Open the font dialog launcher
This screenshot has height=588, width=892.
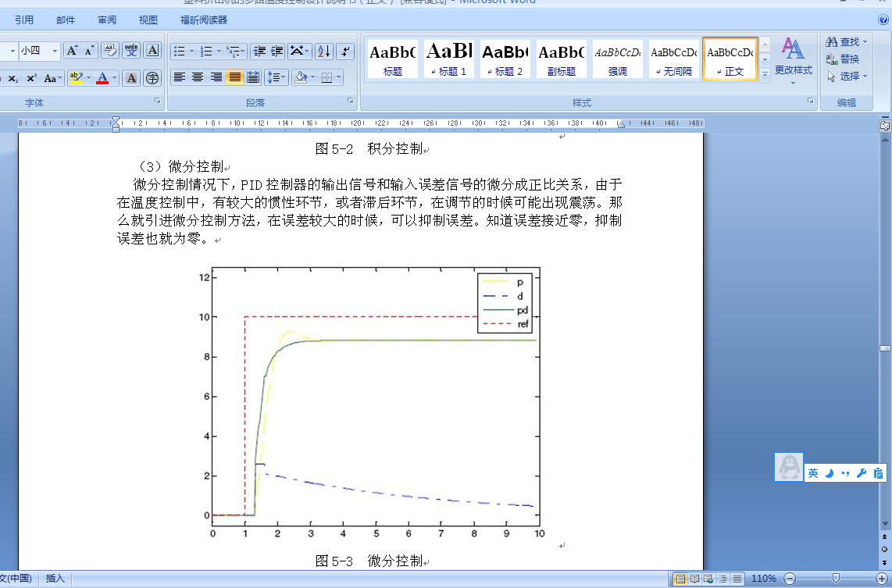(x=158, y=102)
